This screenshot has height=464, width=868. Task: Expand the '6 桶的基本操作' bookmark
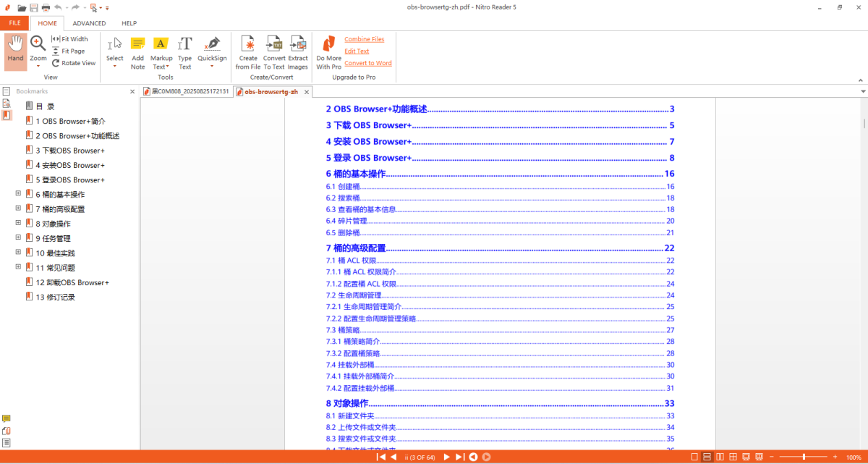point(18,194)
